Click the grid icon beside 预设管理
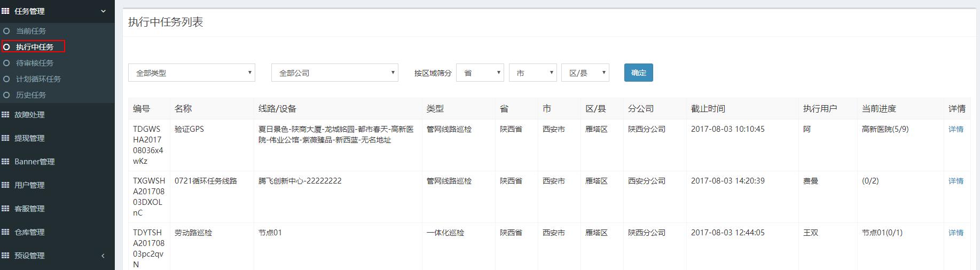Image resolution: width=980 pixels, height=270 pixels. coord(5,255)
